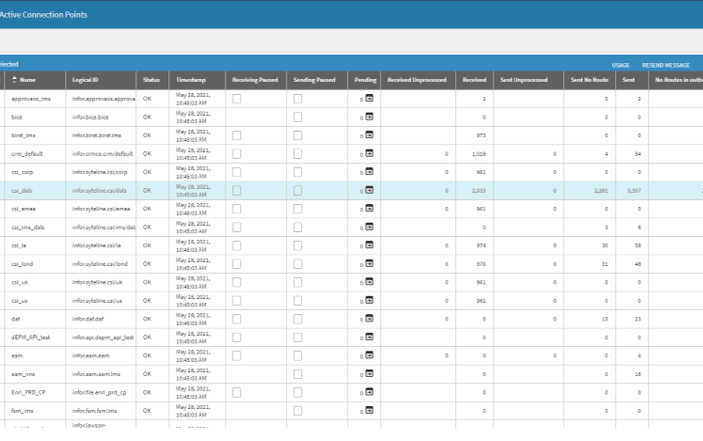
Task: Tick Receiving Paused for Enri_PRD_CP
Action: pyautogui.click(x=237, y=393)
